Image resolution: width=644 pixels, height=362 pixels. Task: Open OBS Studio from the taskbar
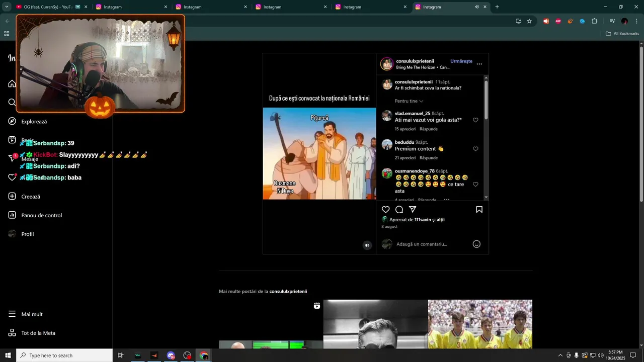[188, 355]
